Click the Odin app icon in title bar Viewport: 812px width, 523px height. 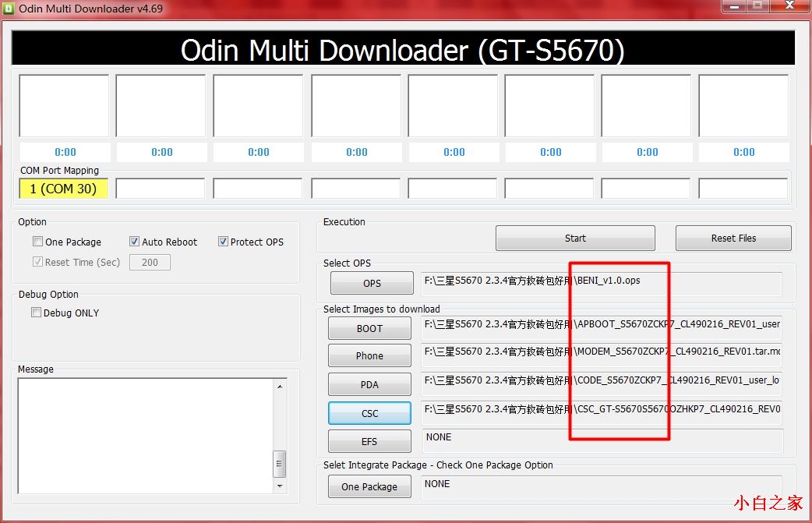[x=9, y=8]
